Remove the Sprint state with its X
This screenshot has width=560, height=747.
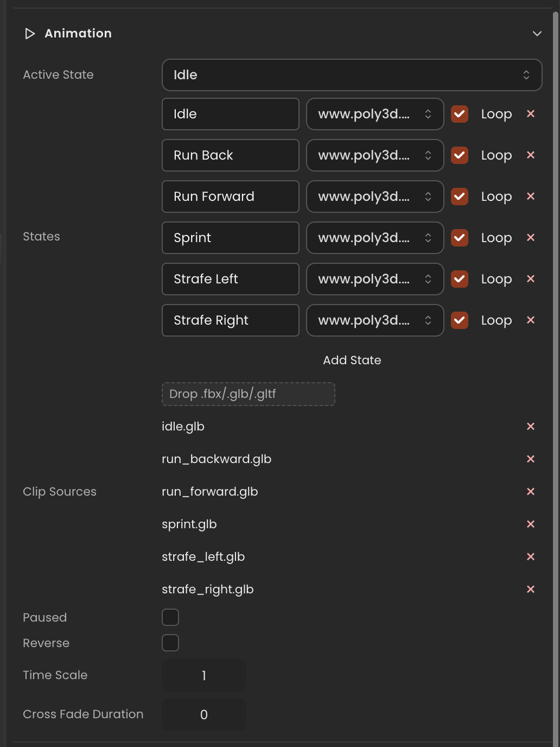point(531,237)
